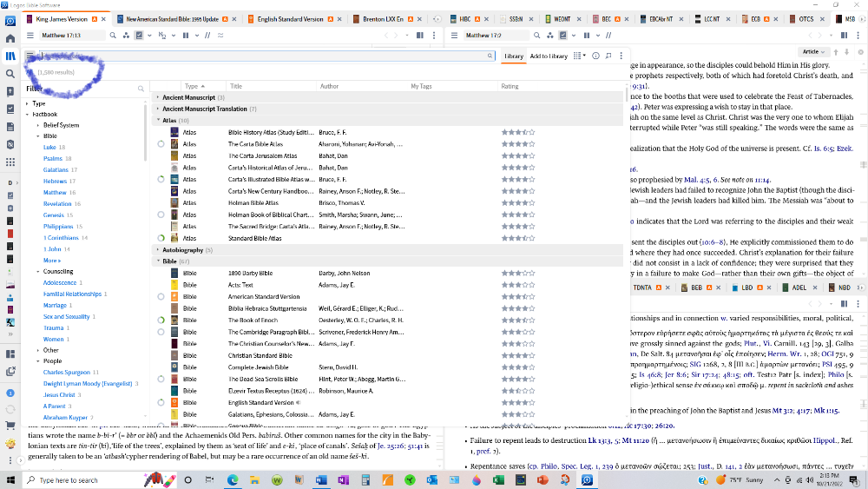Screen dimensions: 868x489
Task: Filter by Charles Spurgeon
Action: [67, 373]
